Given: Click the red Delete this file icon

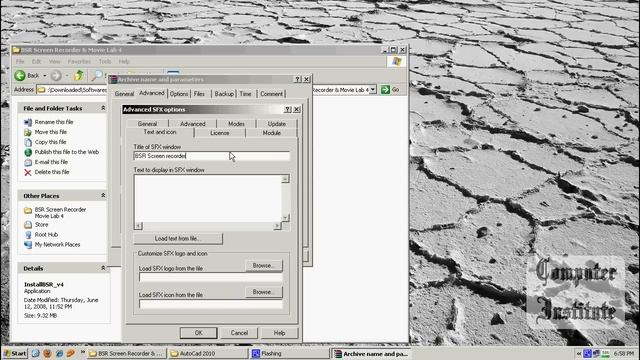Looking at the screenshot, I should 28,172.
